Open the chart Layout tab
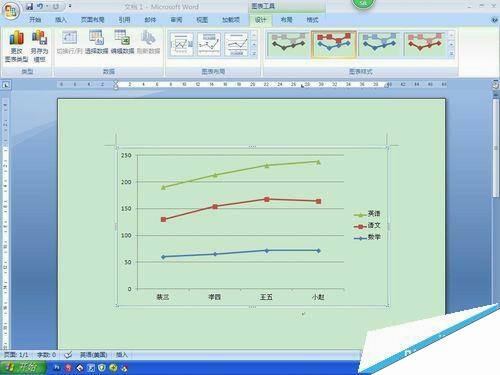This screenshot has width=500, height=375. pos(286,20)
